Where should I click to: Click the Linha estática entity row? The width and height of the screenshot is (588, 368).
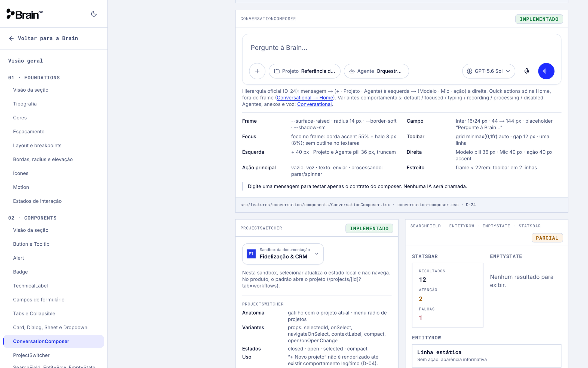point(487,356)
